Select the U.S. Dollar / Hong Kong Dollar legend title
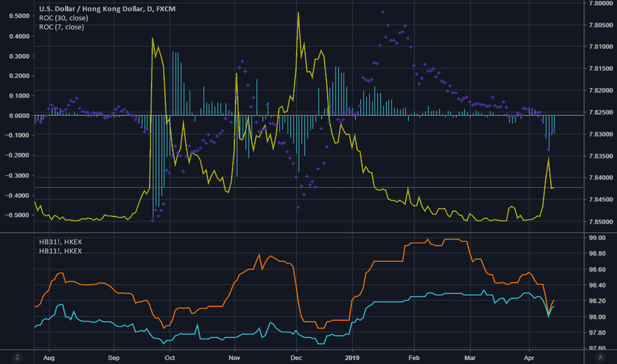Image resolution: width=617 pixels, height=364 pixels. click(x=107, y=9)
